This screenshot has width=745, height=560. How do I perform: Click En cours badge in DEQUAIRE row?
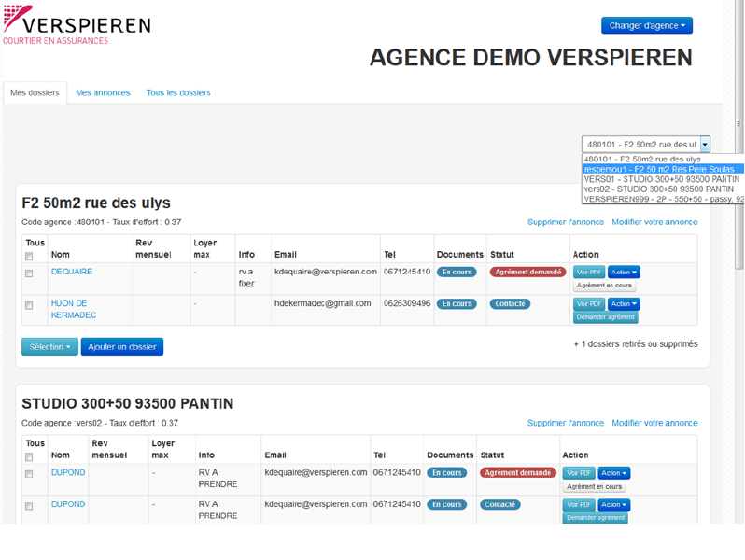(x=457, y=273)
